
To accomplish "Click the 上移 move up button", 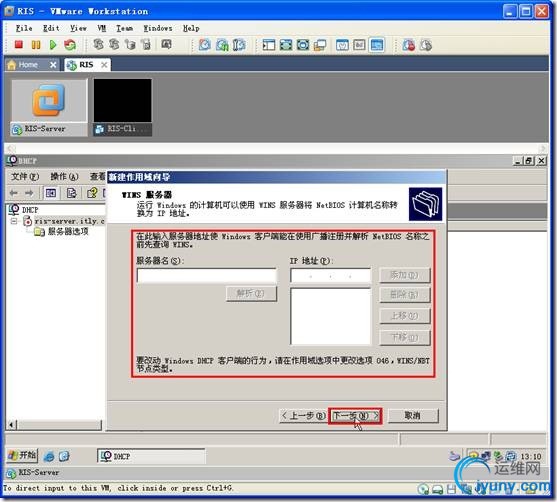I will [x=405, y=316].
